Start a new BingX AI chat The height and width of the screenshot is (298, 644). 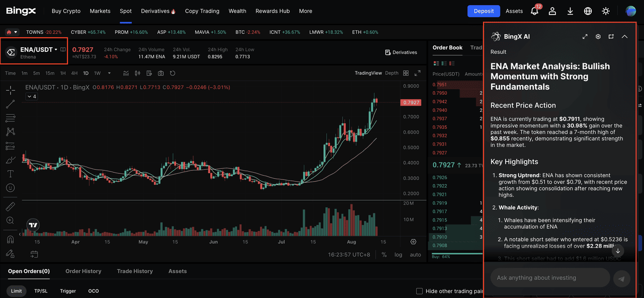(611, 37)
